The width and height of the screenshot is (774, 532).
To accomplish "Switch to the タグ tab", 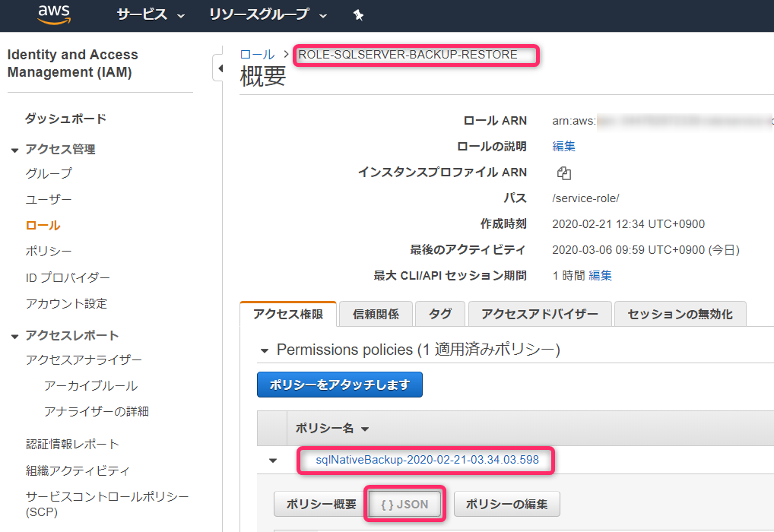I will pos(439,313).
